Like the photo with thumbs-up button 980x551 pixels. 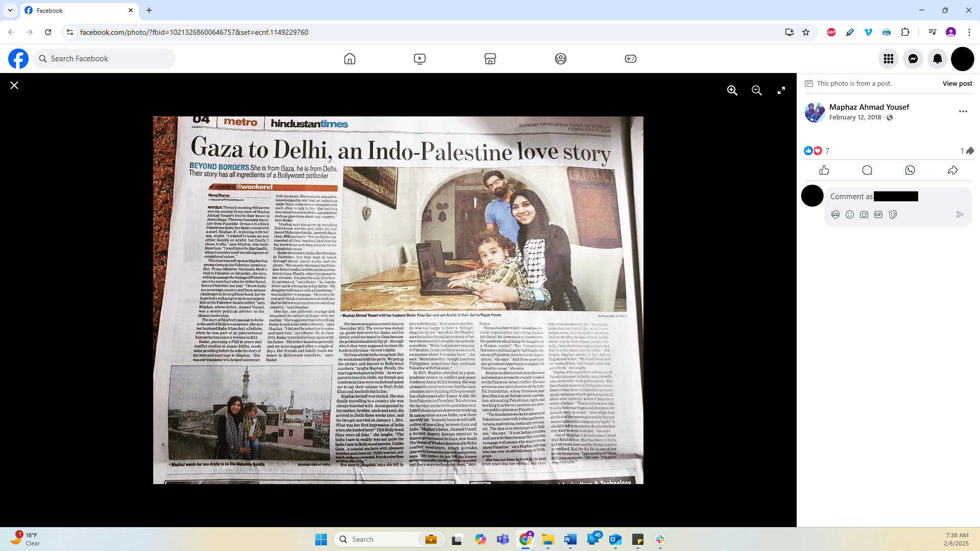pyautogui.click(x=824, y=170)
